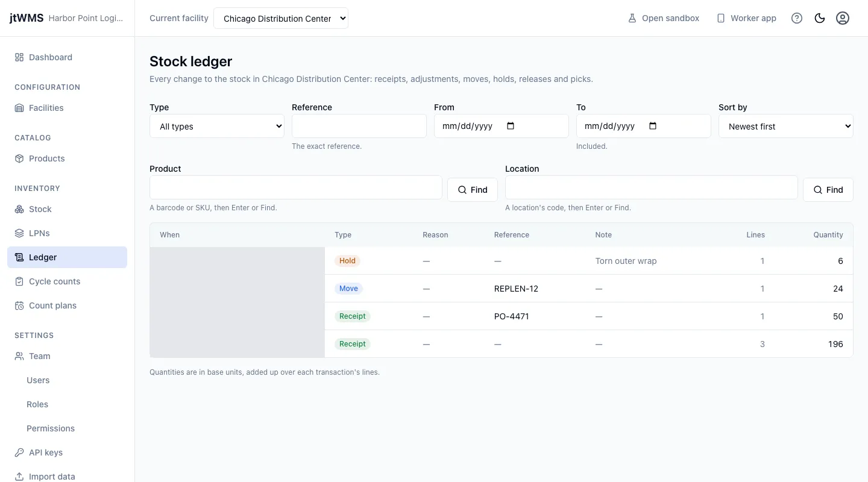The width and height of the screenshot is (868, 482).
Task: Click the Move type badge
Action: point(348,289)
